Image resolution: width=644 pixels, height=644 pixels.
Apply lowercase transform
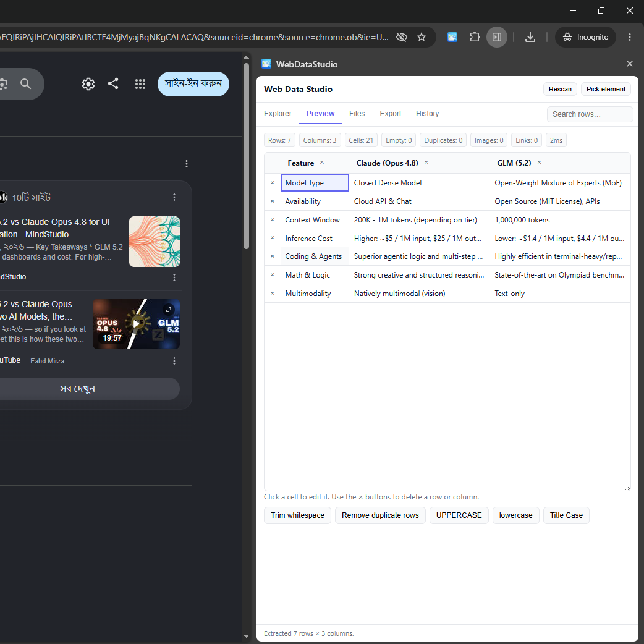tap(515, 515)
